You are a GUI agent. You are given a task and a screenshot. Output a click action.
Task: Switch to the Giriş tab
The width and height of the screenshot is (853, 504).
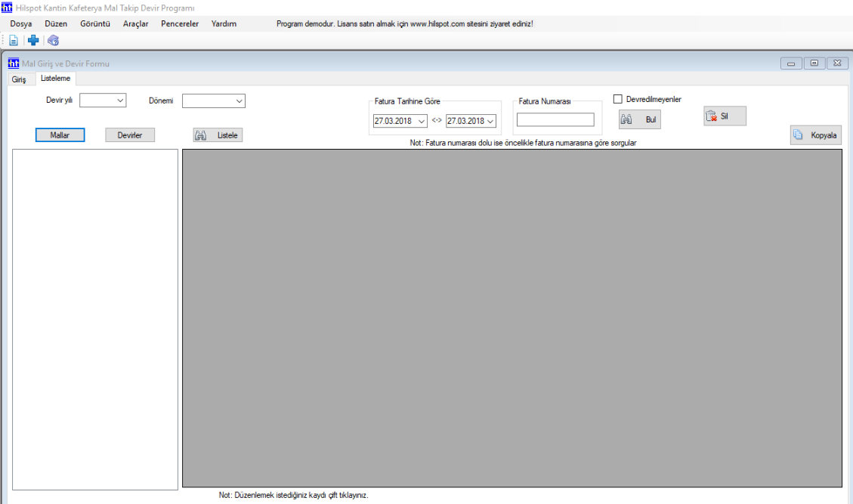pos(19,79)
